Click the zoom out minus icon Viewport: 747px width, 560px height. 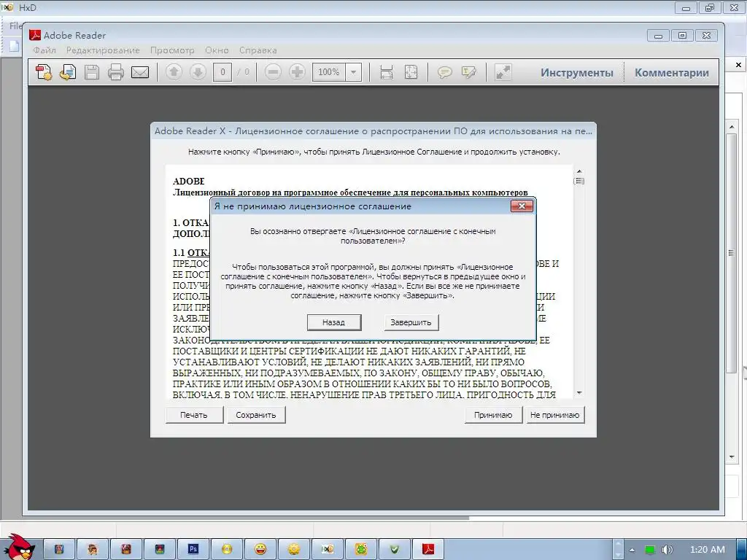tap(273, 72)
